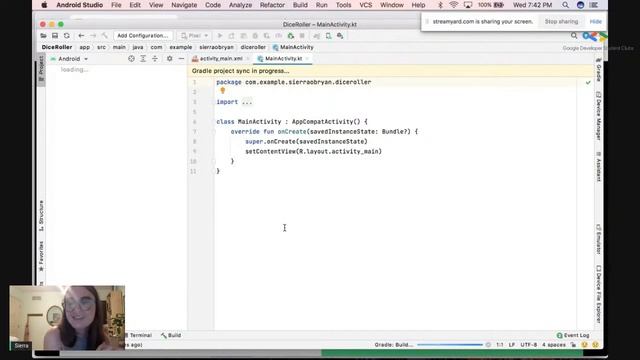The image size is (640, 360).
Task: Click the Gradle build progress bar
Action: coord(450,345)
